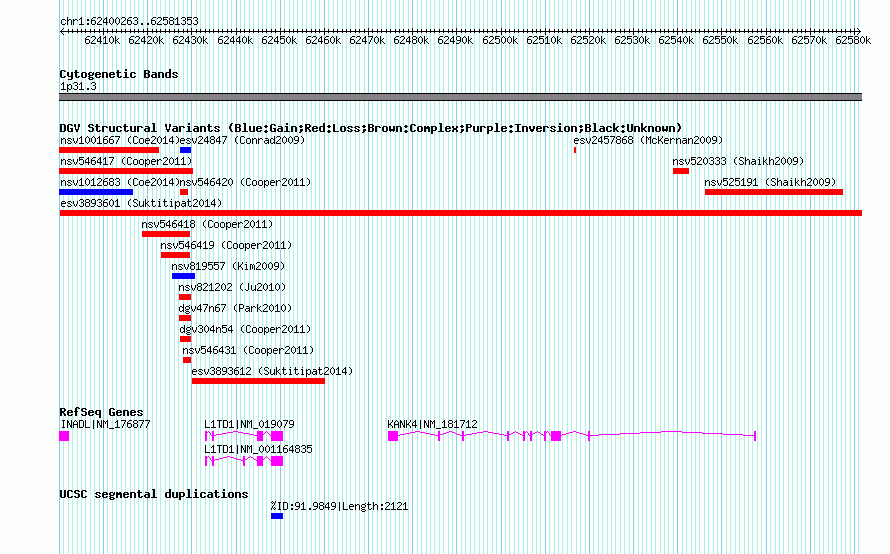Select the KANK4 gene transcript glyph
The height and width of the screenshot is (554, 890).
(x=572, y=436)
